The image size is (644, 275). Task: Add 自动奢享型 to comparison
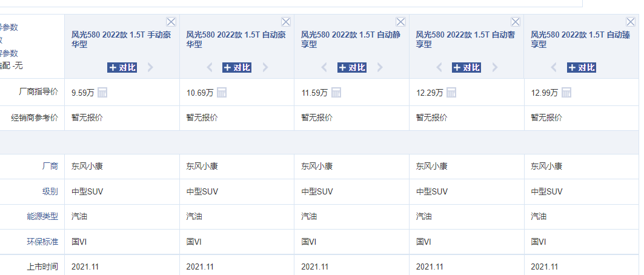(x=466, y=68)
